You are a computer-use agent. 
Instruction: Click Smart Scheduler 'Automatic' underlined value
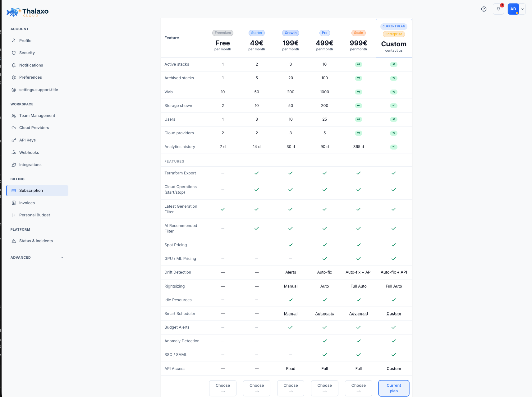click(325, 314)
